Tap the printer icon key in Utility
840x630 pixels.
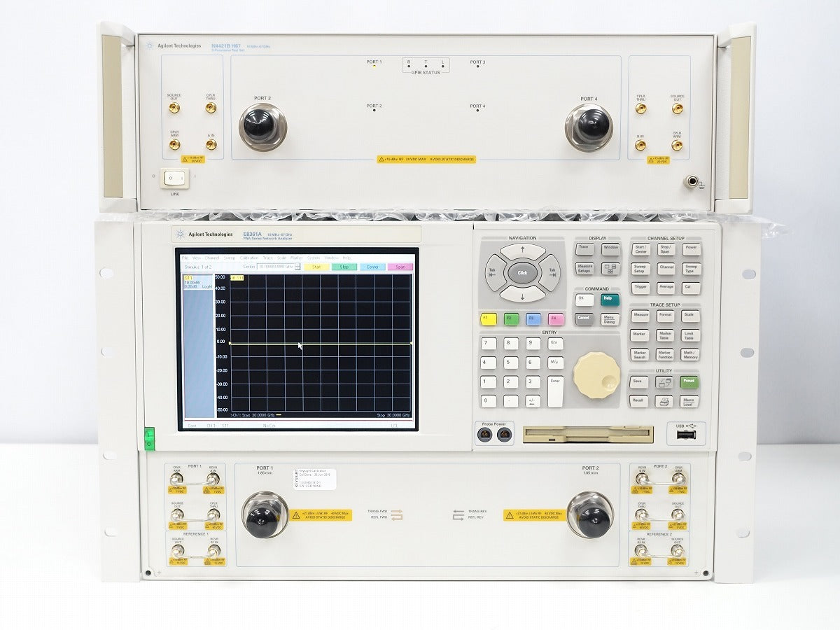point(663,402)
